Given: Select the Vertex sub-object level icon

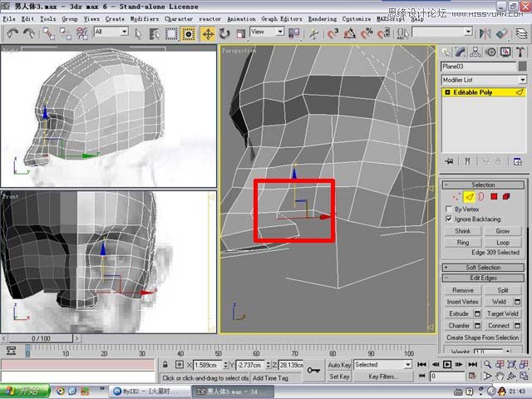Looking at the screenshot, I should (x=456, y=197).
